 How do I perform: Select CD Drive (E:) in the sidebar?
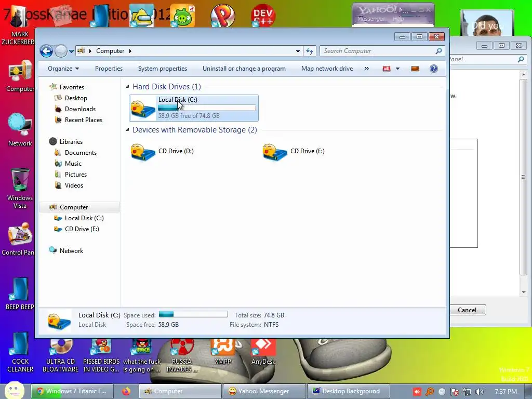coord(82,229)
